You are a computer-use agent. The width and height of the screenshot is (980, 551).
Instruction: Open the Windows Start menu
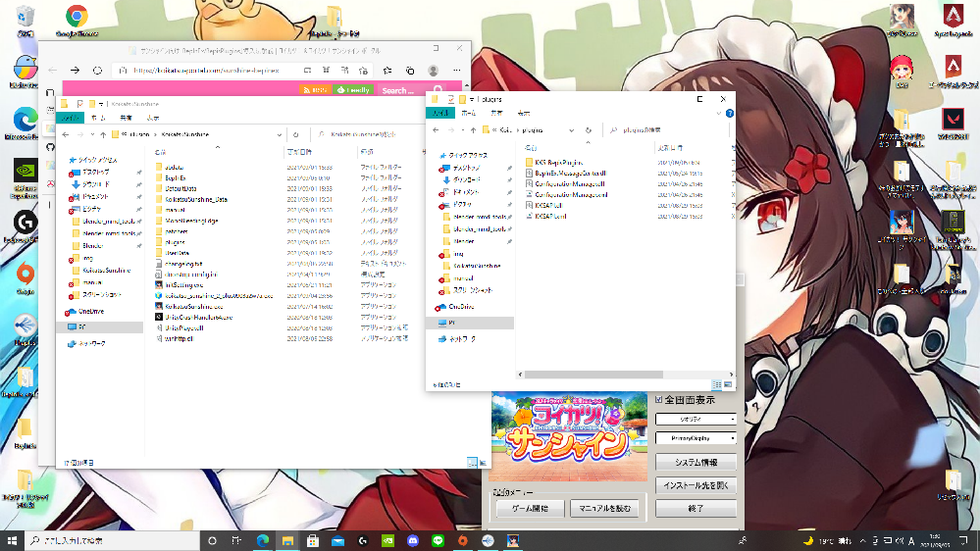(12, 540)
